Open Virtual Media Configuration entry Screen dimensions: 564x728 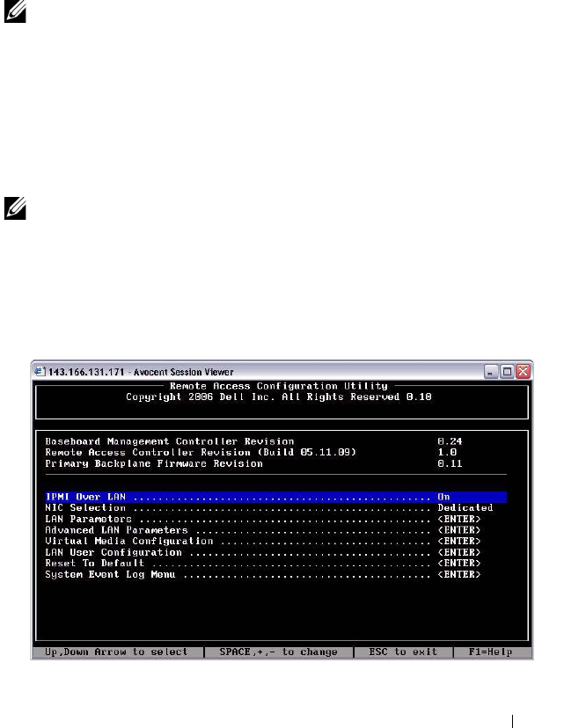tap(263, 542)
